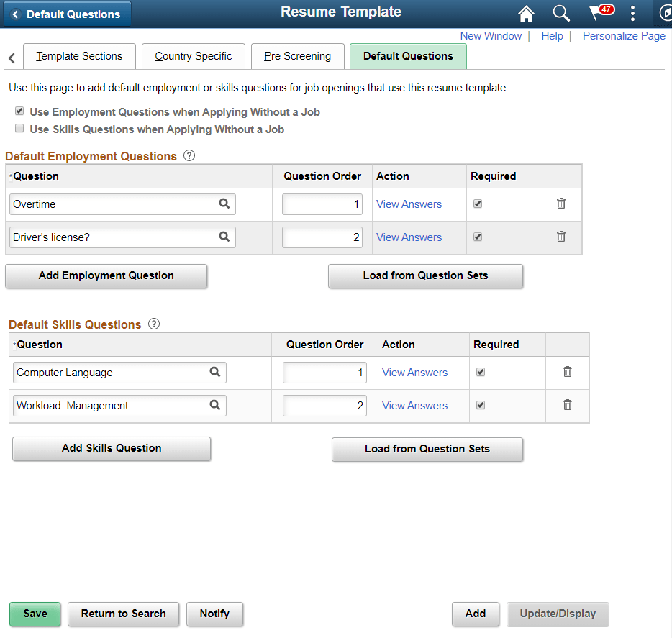The height and width of the screenshot is (638, 672).
Task: Open the Home icon in the header
Action: (526, 13)
